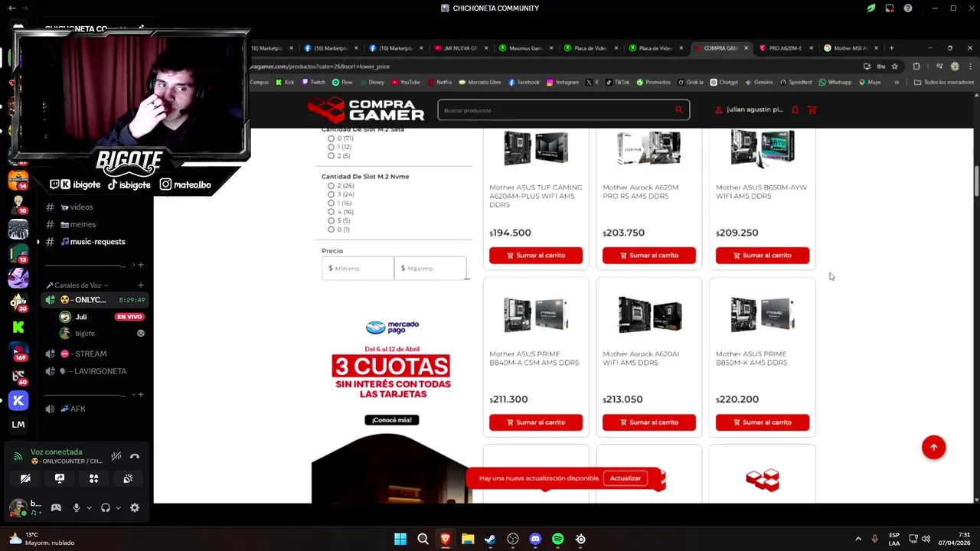Open Discord user settings gear
Viewport: 980px width, 551px height.
click(135, 507)
